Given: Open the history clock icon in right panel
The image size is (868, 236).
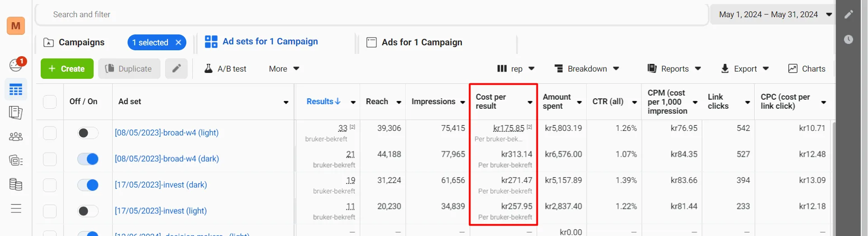Looking at the screenshot, I should 849,39.
